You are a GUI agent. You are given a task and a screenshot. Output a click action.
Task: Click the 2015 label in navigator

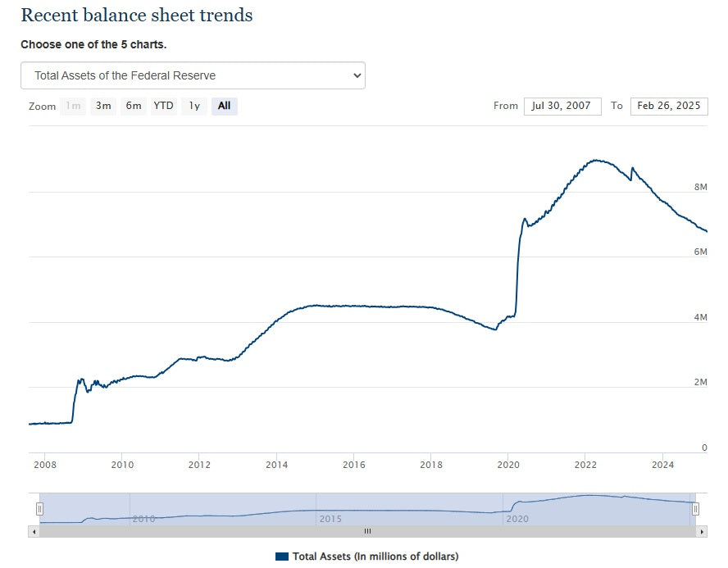(330, 519)
